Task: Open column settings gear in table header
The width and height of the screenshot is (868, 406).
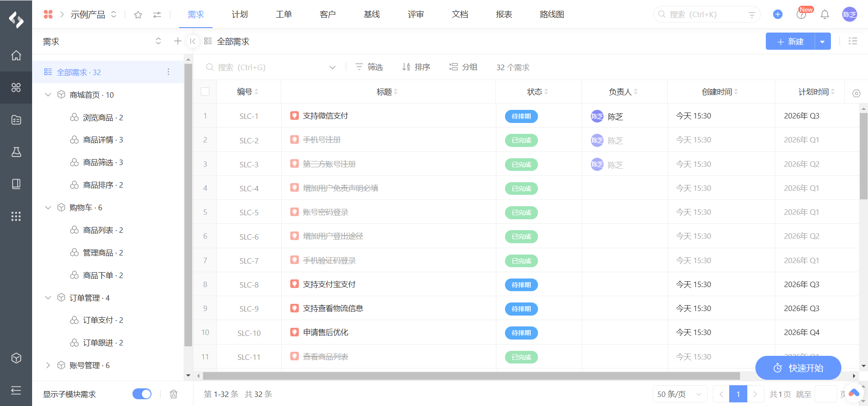Action: pyautogui.click(x=856, y=93)
